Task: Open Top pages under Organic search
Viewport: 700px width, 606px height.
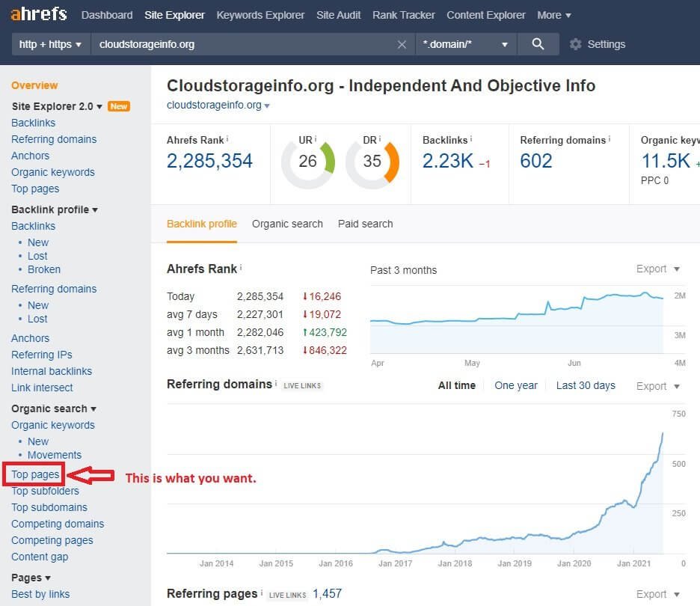Action: [35, 474]
